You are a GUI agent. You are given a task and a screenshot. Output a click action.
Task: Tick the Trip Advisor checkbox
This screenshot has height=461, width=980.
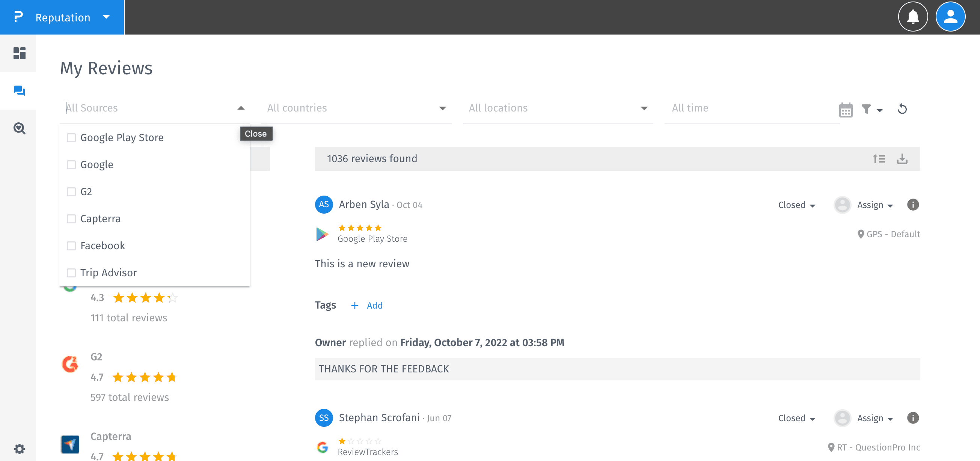tap(71, 273)
